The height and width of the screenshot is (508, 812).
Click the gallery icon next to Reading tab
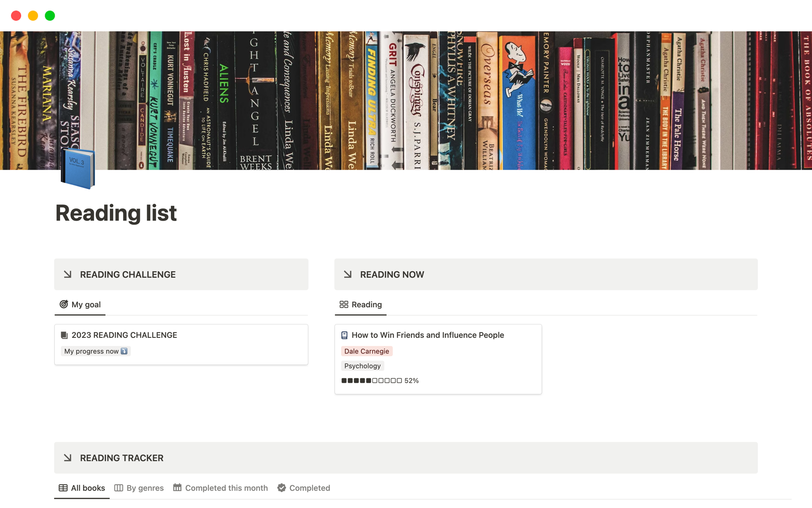pyautogui.click(x=344, y=304)
